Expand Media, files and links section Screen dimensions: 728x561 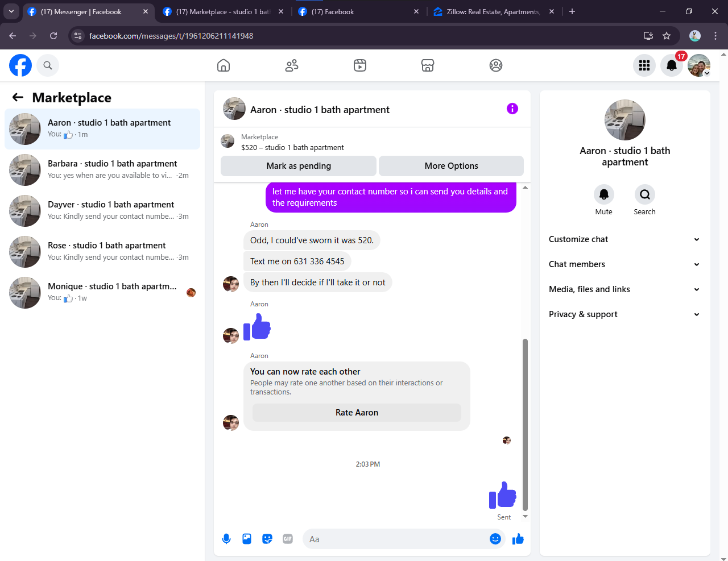click(624, 289)
